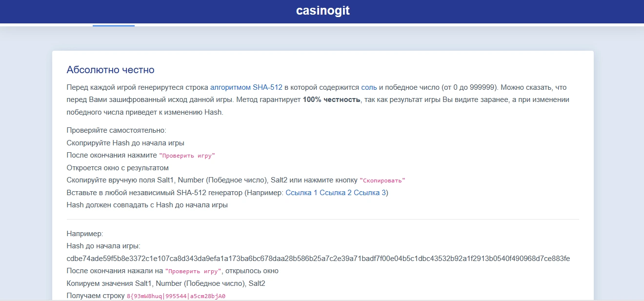Open the "алгоритмом SHA-512" link
The image size is (644, 301).
pyautogui.click(x=246, y=88)
